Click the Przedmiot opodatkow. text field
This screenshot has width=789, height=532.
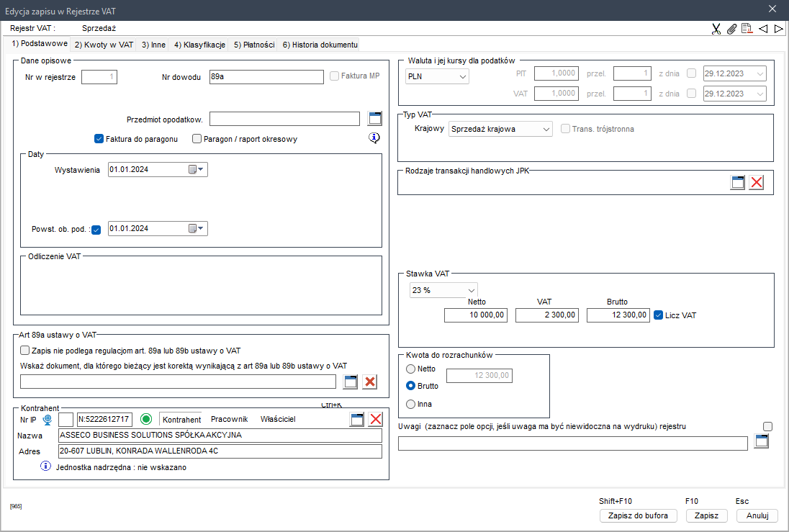(x=285, y=119)
